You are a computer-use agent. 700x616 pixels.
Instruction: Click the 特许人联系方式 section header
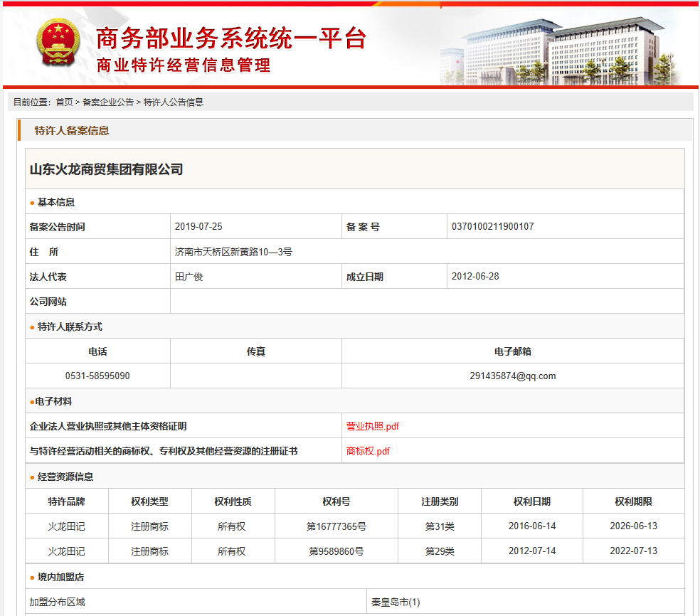point(70,326)
